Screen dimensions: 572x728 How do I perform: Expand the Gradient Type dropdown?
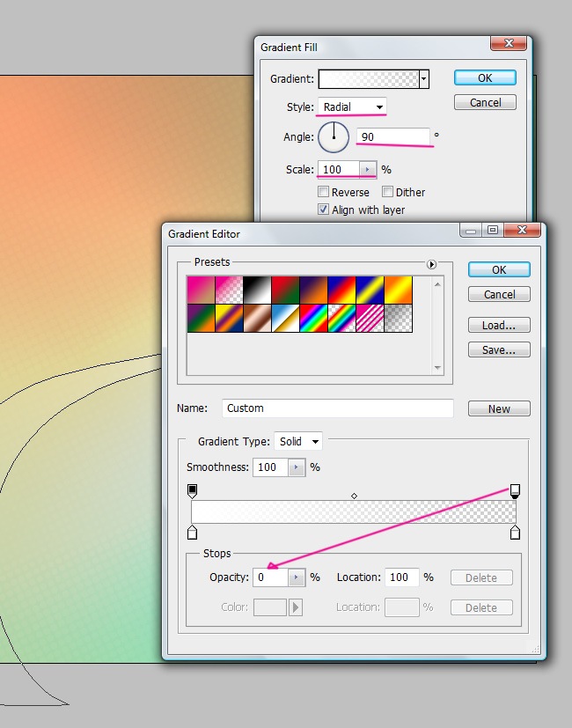(x=298, y=441)
